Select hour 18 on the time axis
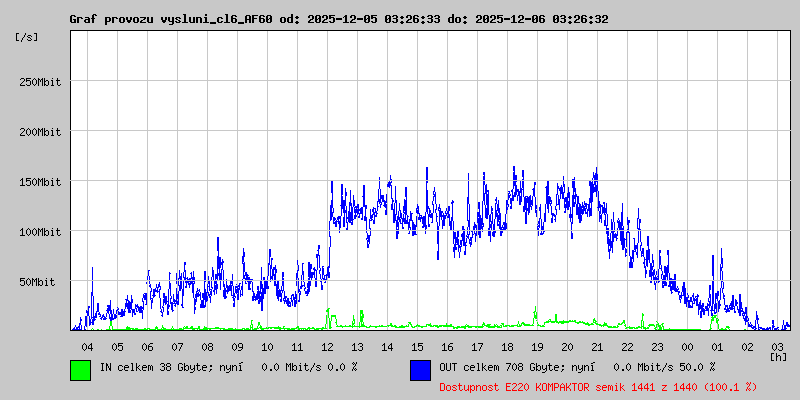The height and width of the screenshot is (400, 800). [507, 346]
